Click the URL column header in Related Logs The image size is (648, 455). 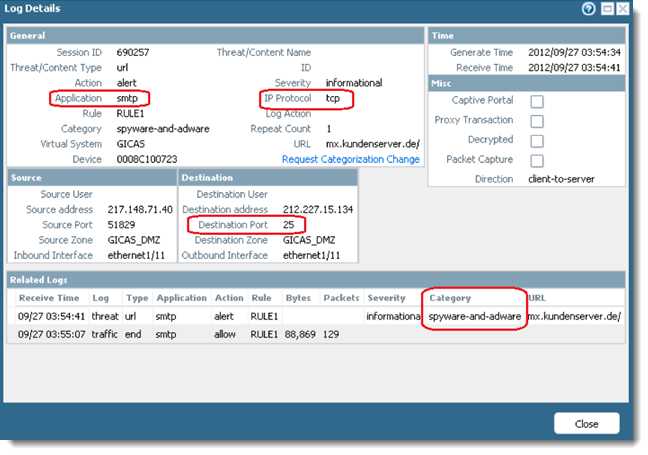coord(538,298)
